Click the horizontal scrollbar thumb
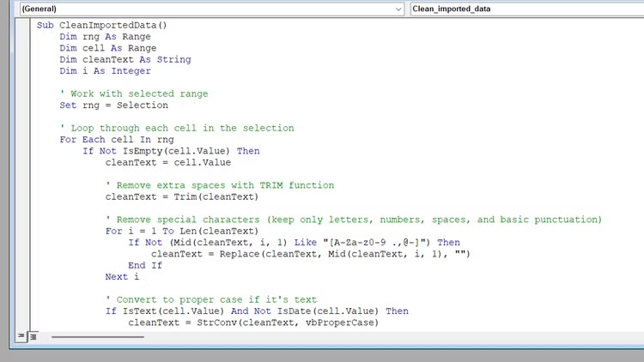 (98, 337)
